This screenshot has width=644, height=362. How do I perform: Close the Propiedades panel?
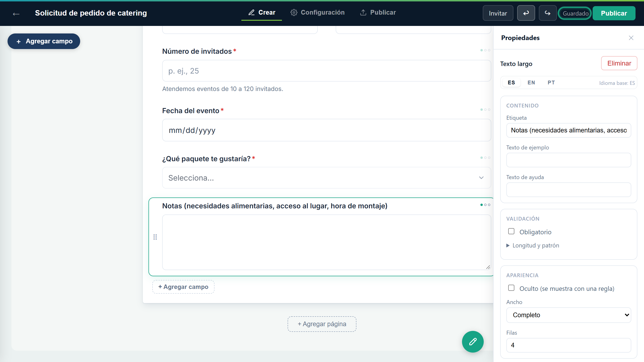click(631, 38)
